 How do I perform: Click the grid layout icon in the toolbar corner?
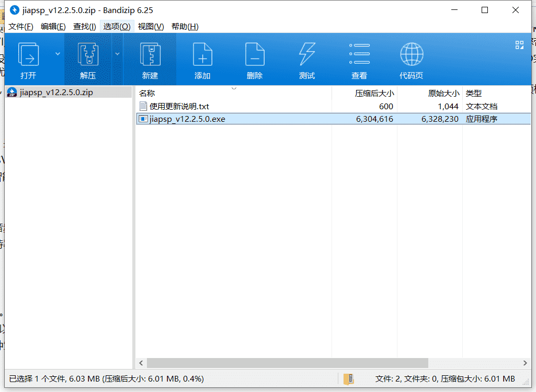(519, 45)
